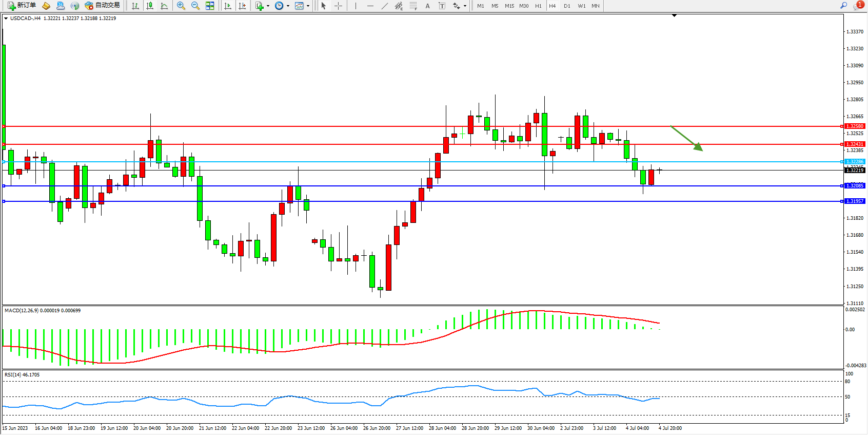
Task: Switch chart to bar chart mode
Action: point(135,6)
